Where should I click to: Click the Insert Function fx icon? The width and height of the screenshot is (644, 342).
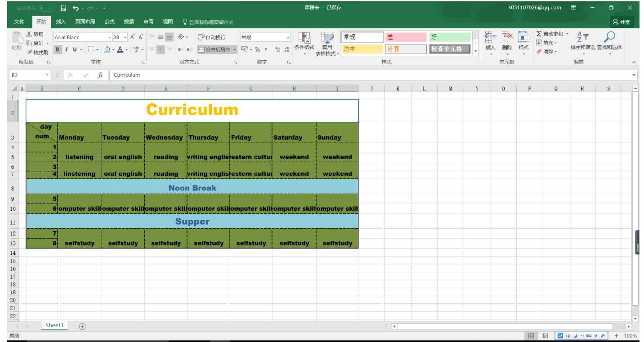[100, 75]
